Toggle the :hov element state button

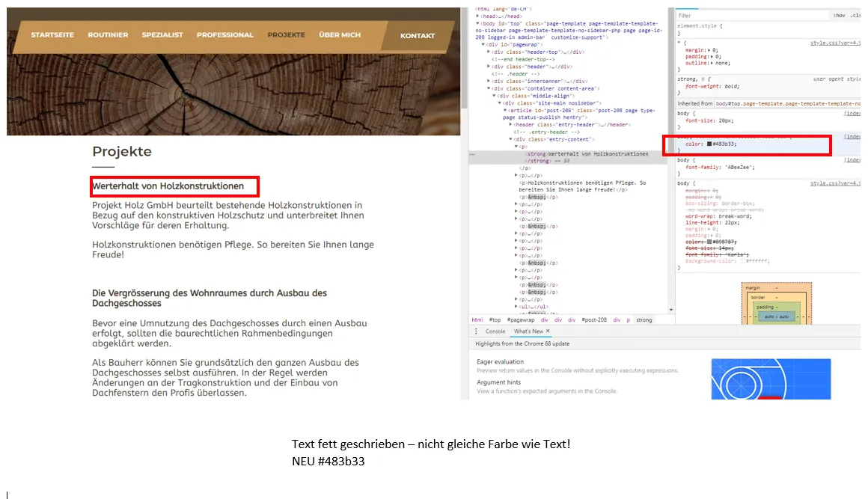click(x=840, y=16)
